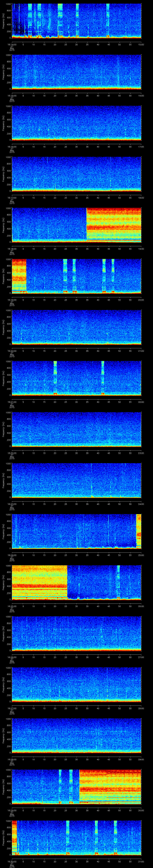Click the 16:26:00 start time label
The height and width of the screenshot is (868, 153).
[x=12, y=657]
